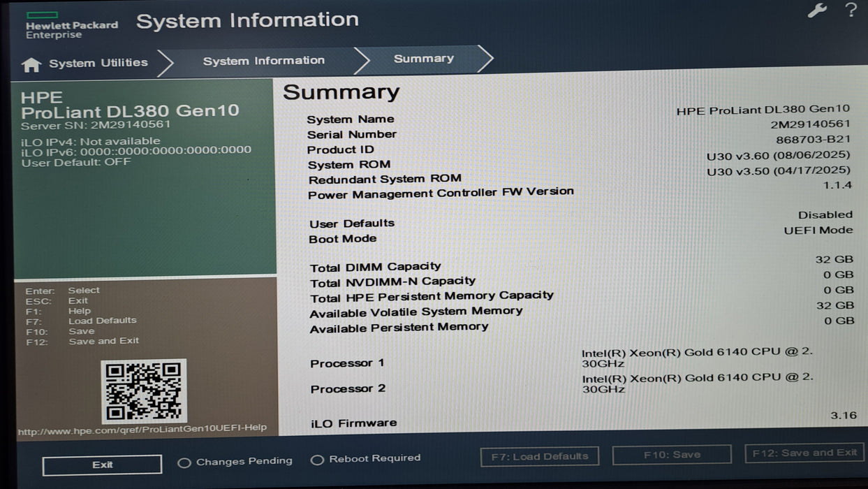Click the Total NVDIMM-N Capacity label
Screen dimensions: 868x489
(x=392, y=282)
